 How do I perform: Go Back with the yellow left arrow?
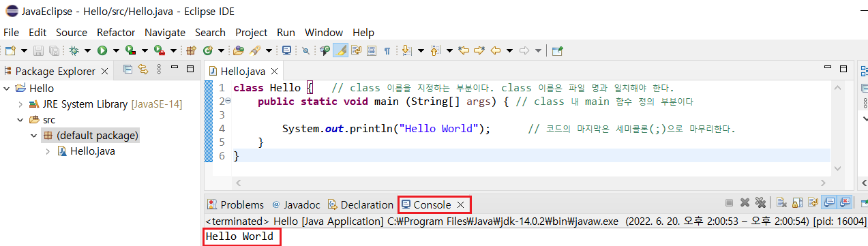[x=496, y=50]
